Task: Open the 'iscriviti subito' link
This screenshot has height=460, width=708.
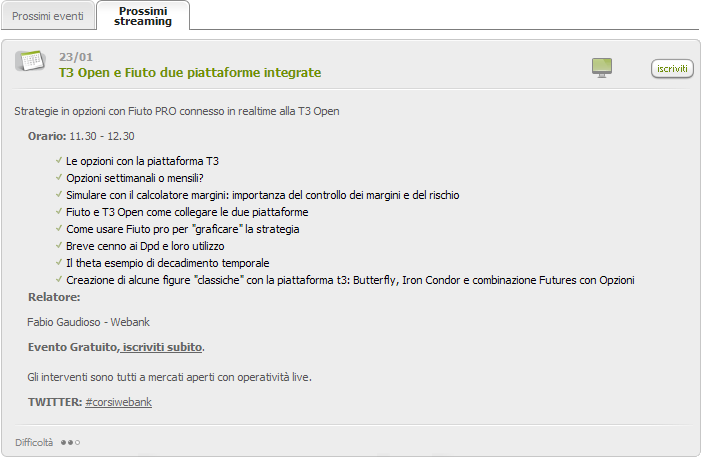Action: pyautogui.click(x=162, y=347)
